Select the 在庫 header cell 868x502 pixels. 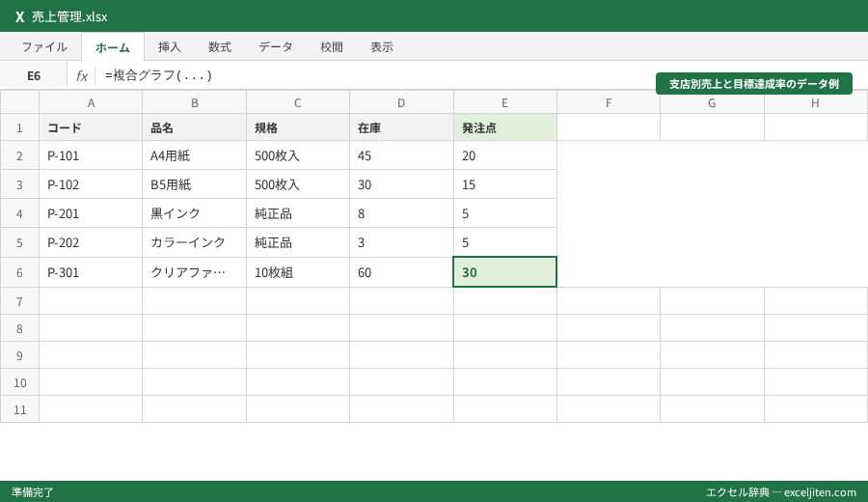[401, 127]
